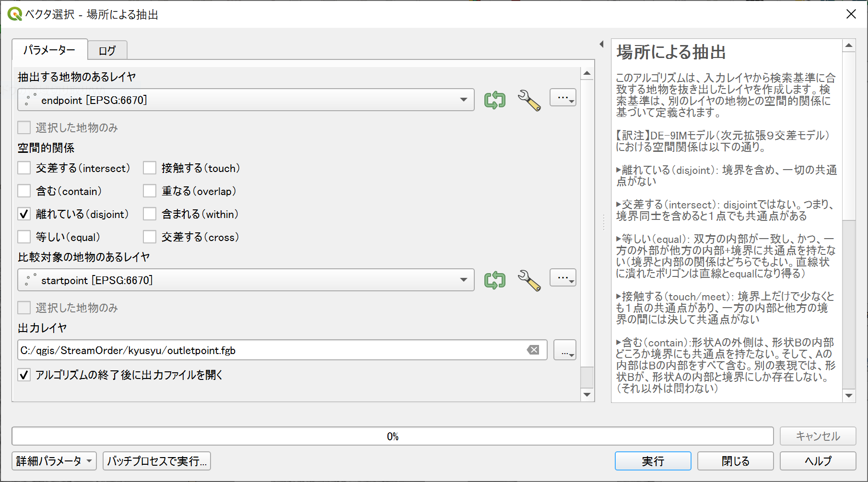Click the iterate-over-layer icon beside endpoint layer

[494, 100]
